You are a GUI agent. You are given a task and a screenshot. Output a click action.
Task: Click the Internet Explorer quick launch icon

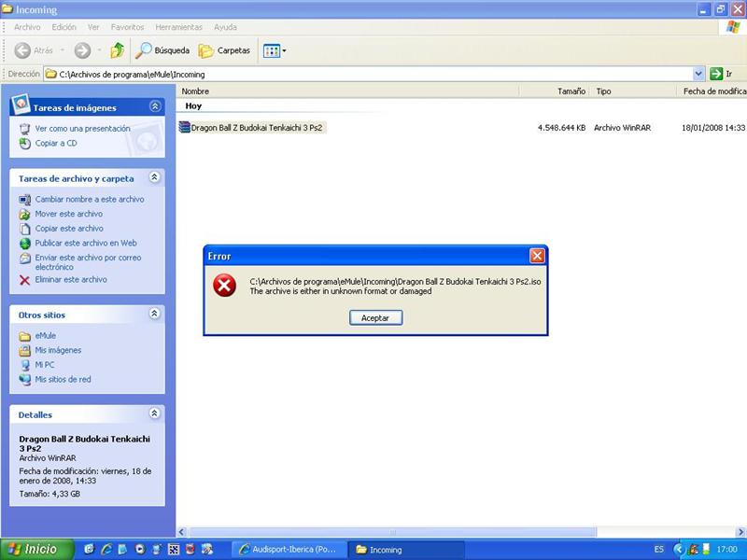pos(106,550)
